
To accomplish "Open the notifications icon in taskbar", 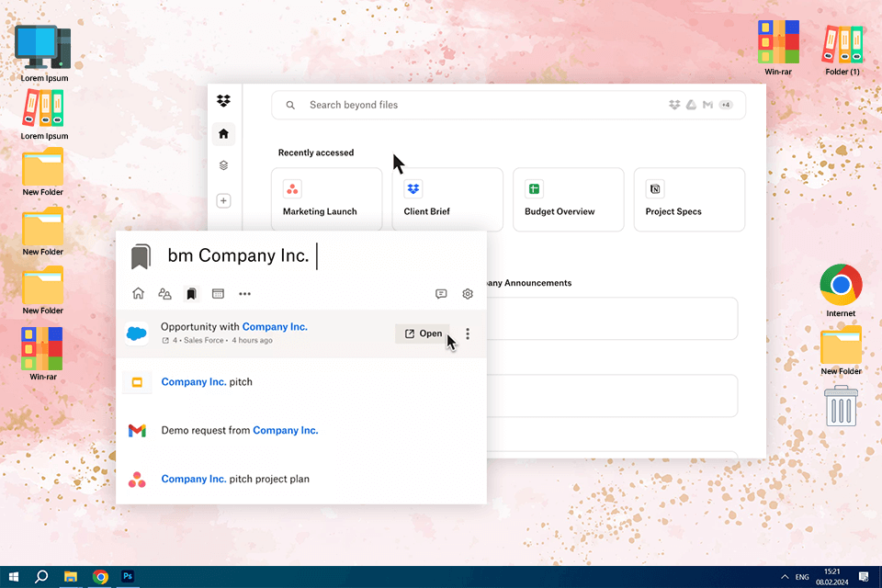I will tap(864, 577).
